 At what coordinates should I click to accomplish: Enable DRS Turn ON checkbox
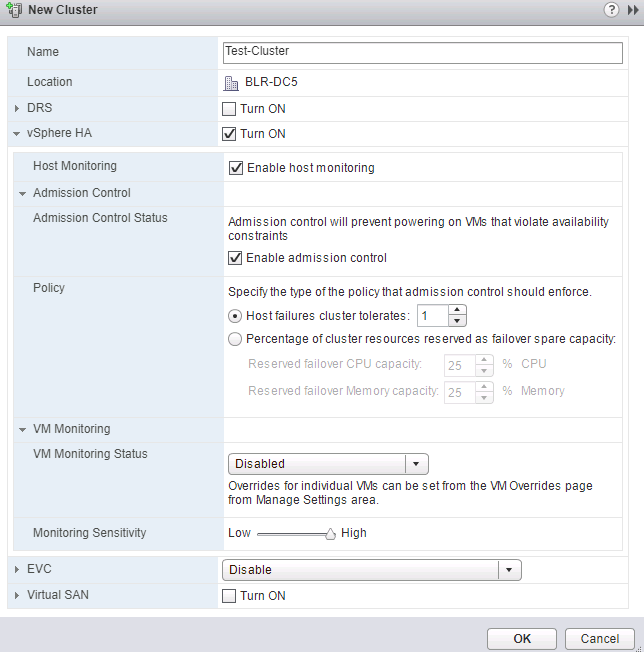coord(229,109)
